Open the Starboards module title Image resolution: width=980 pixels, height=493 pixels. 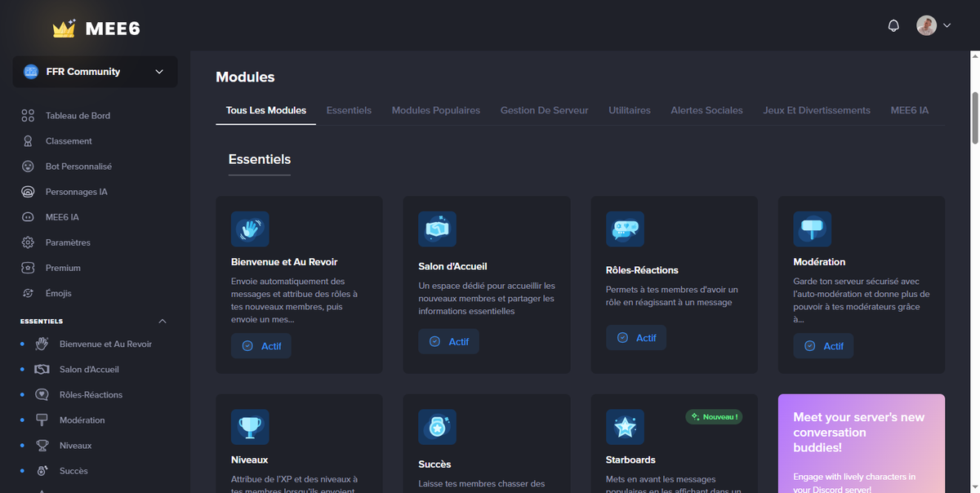[x=630, y=460]
